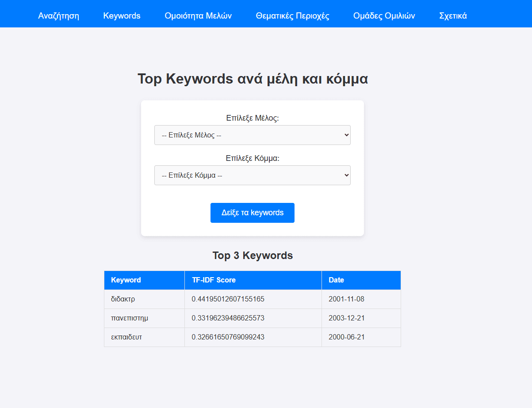
Task: Expand the Επίλεξε Κόμμα dropdown
Action: tap(253, 175)
